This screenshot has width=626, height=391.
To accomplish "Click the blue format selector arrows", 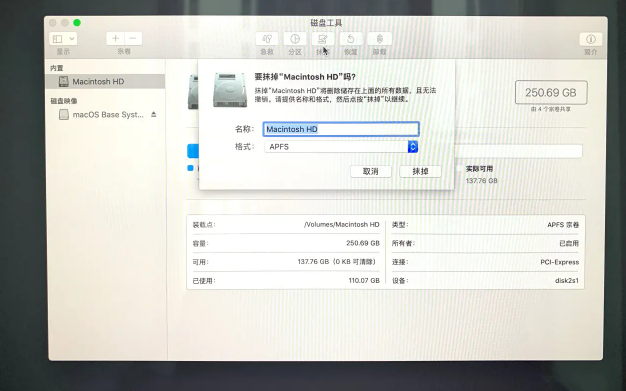I will [x=413, y=147].
